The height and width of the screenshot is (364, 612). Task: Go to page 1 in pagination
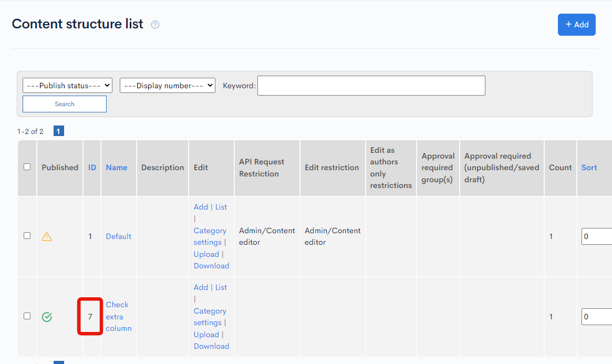click(59, 131)
